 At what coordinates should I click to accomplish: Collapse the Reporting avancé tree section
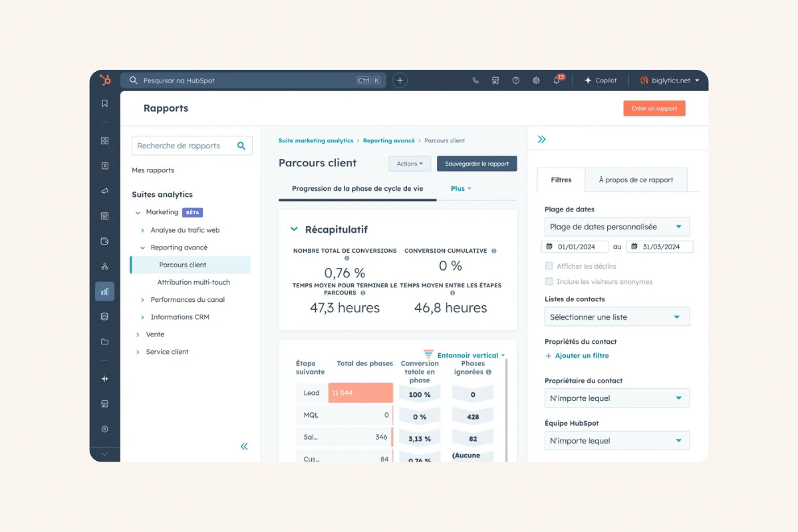[x=142, y=247]
